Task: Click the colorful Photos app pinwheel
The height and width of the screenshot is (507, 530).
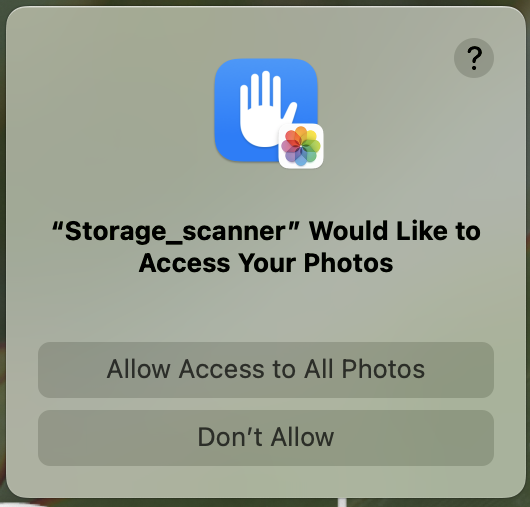Action: click(x=301, y=146)
